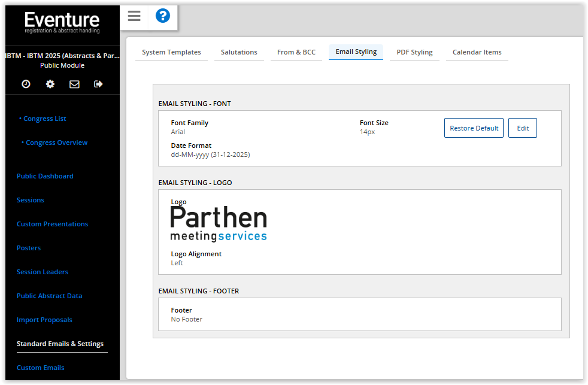The height and width of the screenshot is (385, 588).
Task: Switch to the System Templates tab
Action: click(171, 52)
